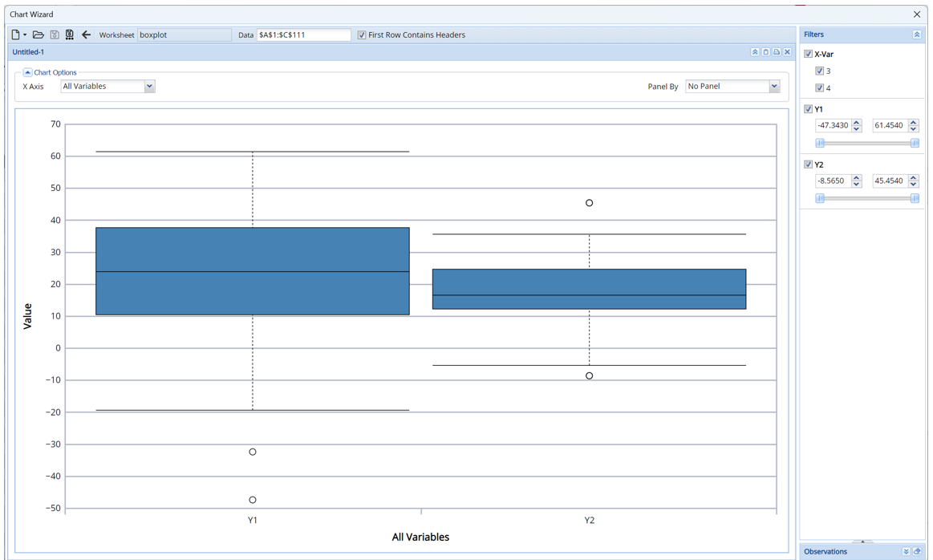Click the Y1 slider right handle

pos(915,143)
